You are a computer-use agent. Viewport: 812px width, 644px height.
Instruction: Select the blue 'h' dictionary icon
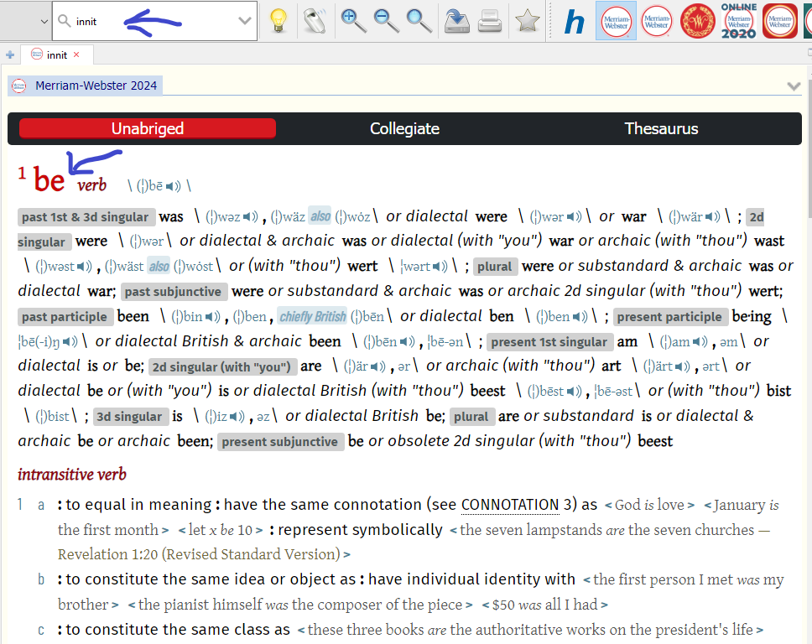coord(574,22)
